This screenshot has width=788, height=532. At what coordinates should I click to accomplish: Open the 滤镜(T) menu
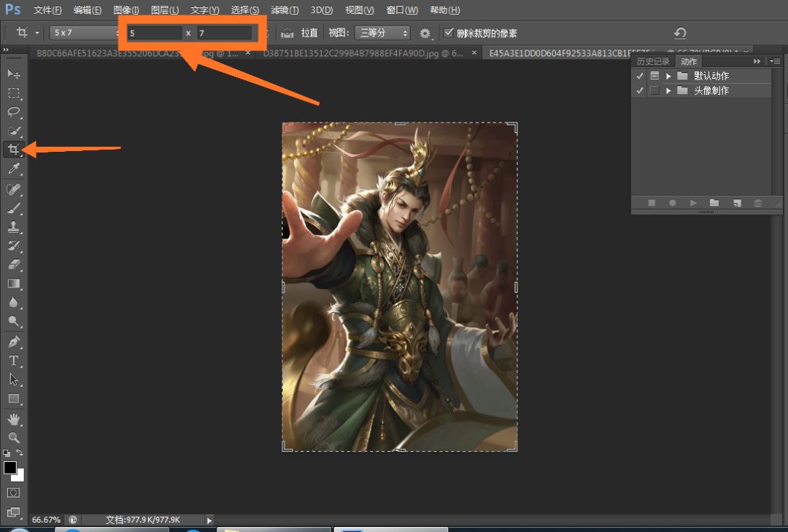click(x=284, y=10)
